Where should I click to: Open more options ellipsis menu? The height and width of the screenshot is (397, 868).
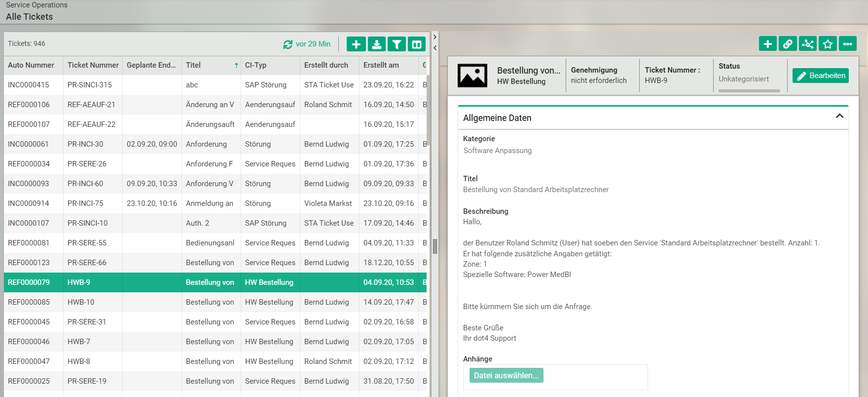coord(848,44)
